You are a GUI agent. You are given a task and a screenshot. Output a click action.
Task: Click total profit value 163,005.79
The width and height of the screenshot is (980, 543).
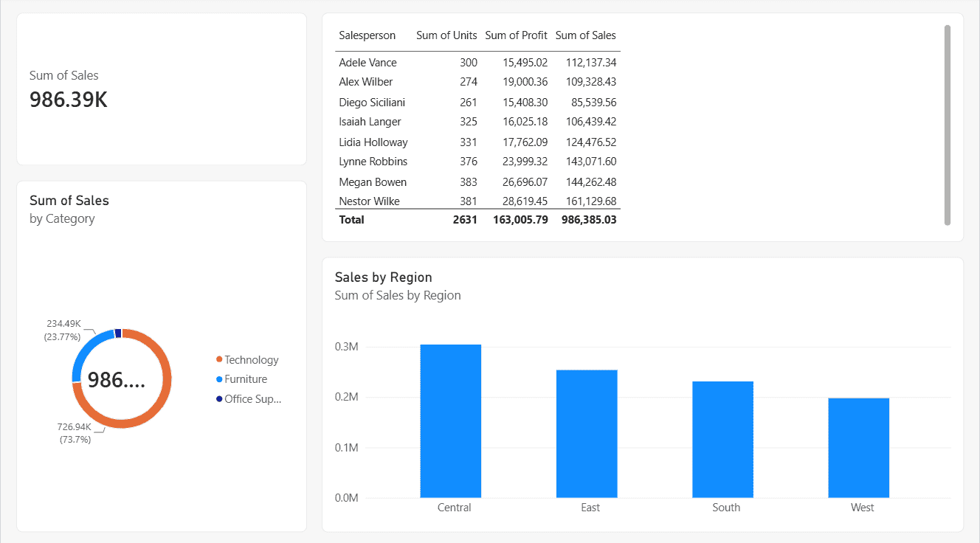(521, 220)
